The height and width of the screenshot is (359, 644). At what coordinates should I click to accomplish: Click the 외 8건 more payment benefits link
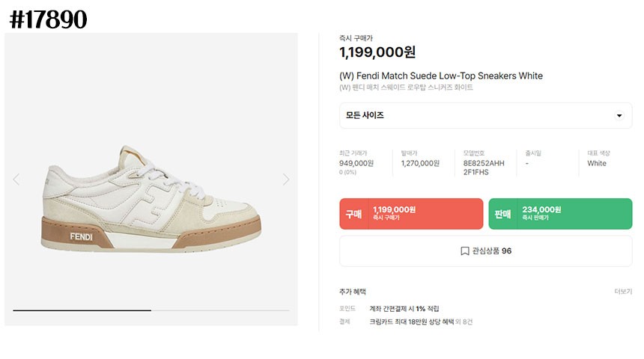coord(464,322)
